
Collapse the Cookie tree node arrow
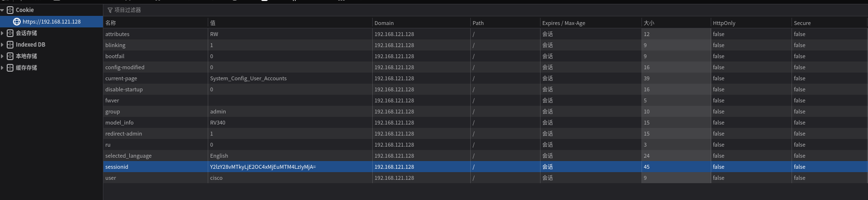(x=2, y=10)
